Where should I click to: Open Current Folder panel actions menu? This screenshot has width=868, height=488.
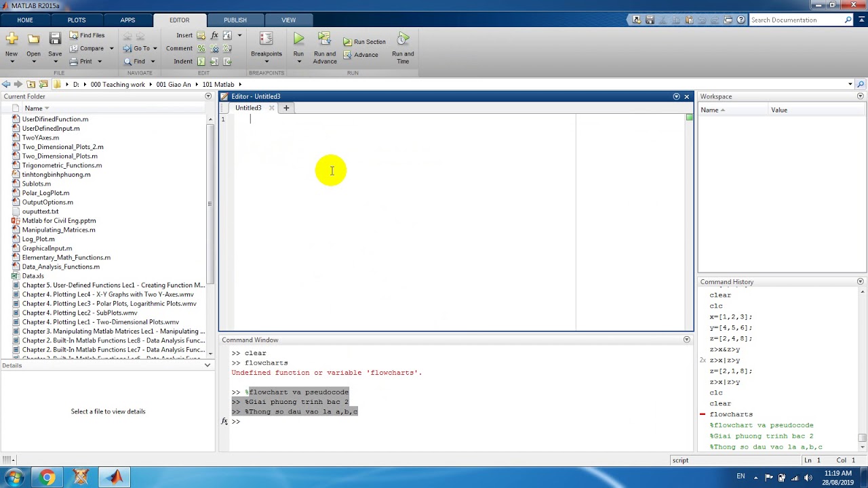point(208,96)
